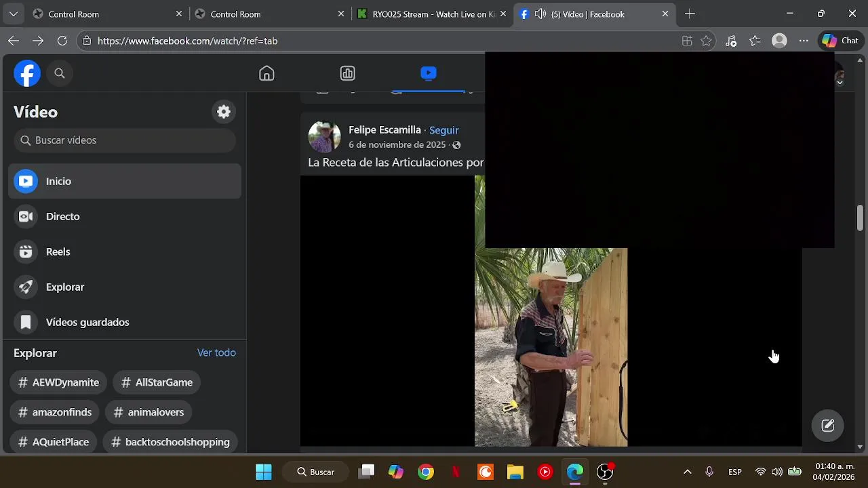Open Felipe Escamilla profile picture

324,137
